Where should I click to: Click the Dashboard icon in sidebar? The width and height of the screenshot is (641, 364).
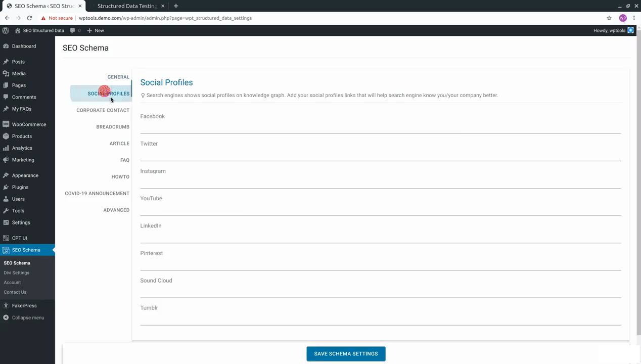6,46
